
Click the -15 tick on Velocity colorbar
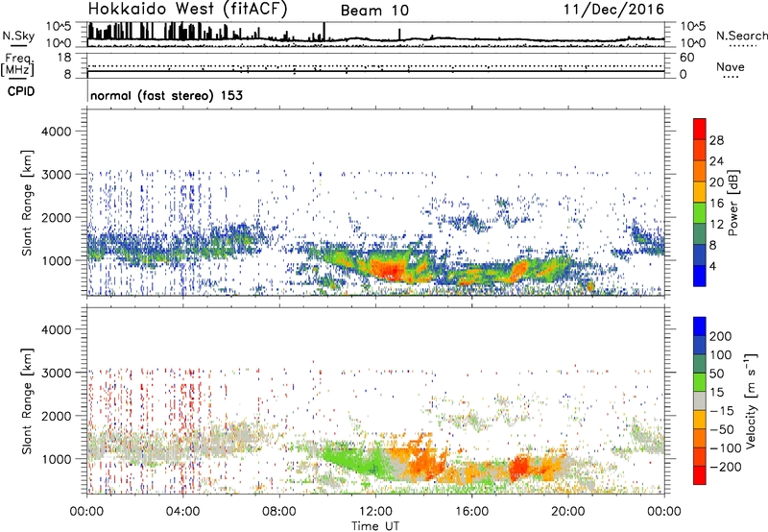[721, 410]
